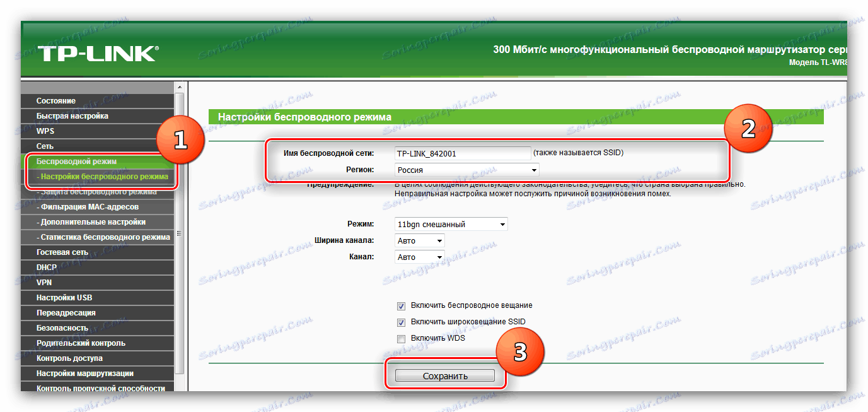The image size is (868, 412).
Task: Open Настройки беспроводного режима submenu
Action: coord(97,177)
